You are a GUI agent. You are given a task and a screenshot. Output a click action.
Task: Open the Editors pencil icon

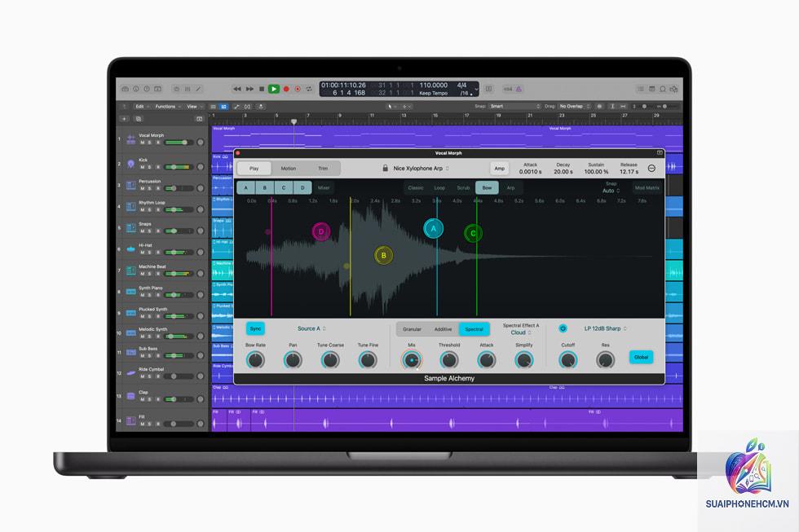[198, 89]
